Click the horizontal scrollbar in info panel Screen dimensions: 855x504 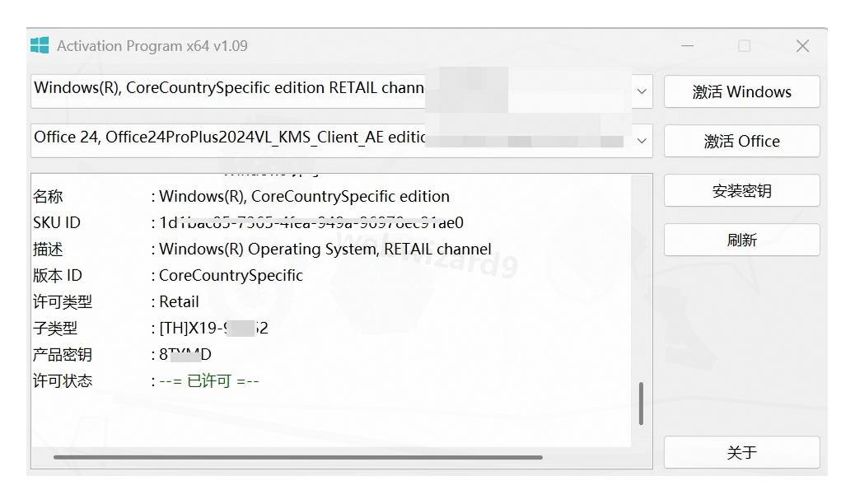coord(297,457)
